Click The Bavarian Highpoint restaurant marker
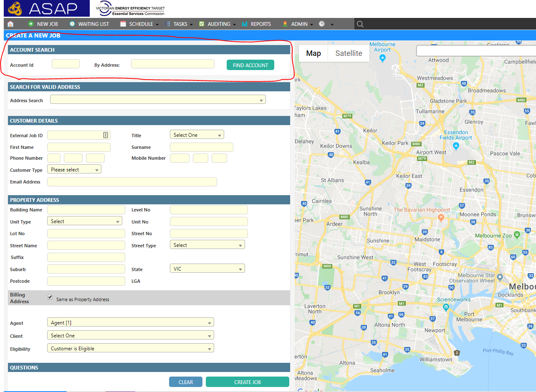The image size is (536, 392). (x=441, y=218)
